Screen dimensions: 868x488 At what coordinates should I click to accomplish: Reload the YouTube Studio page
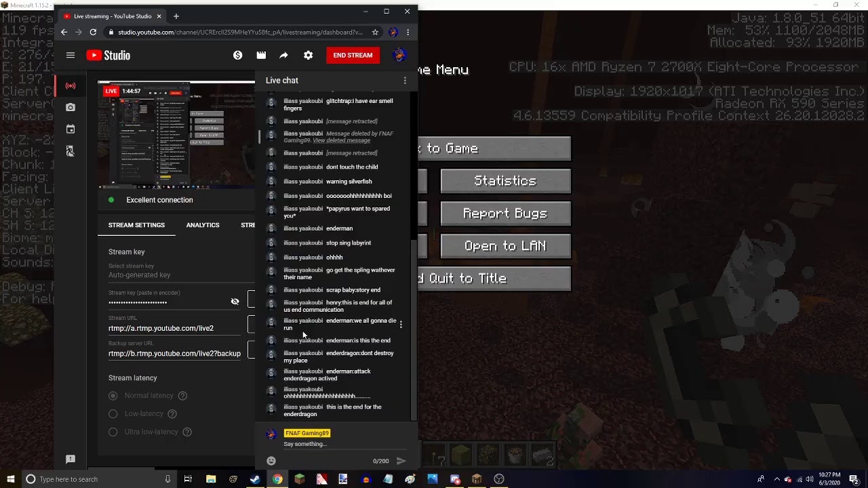pyautogui.click(x=93, y=32)
